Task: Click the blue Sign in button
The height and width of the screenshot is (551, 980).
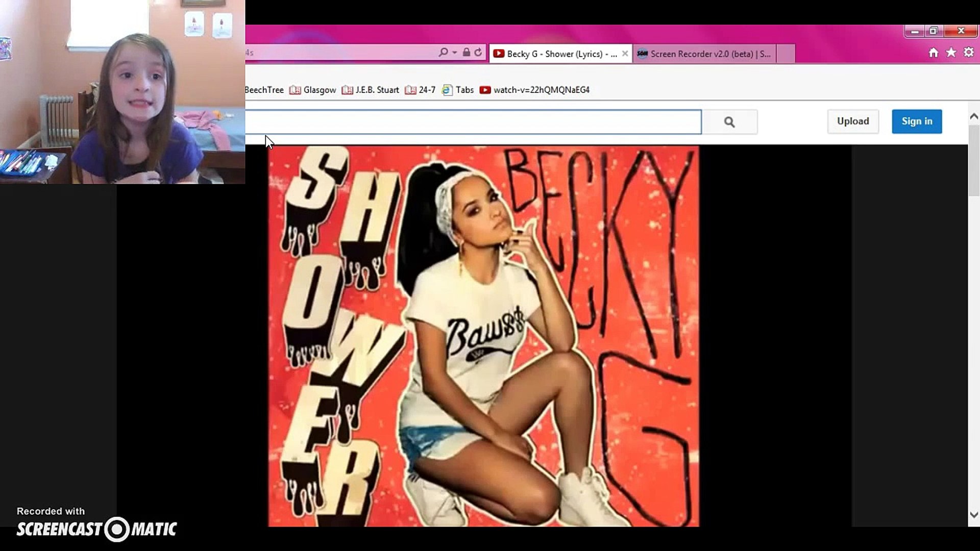Action: pos(916,121)
